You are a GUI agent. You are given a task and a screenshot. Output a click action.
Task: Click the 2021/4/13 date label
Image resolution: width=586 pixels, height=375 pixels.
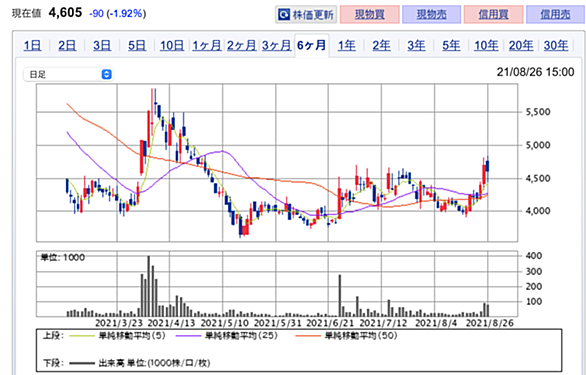coord(172,323)
